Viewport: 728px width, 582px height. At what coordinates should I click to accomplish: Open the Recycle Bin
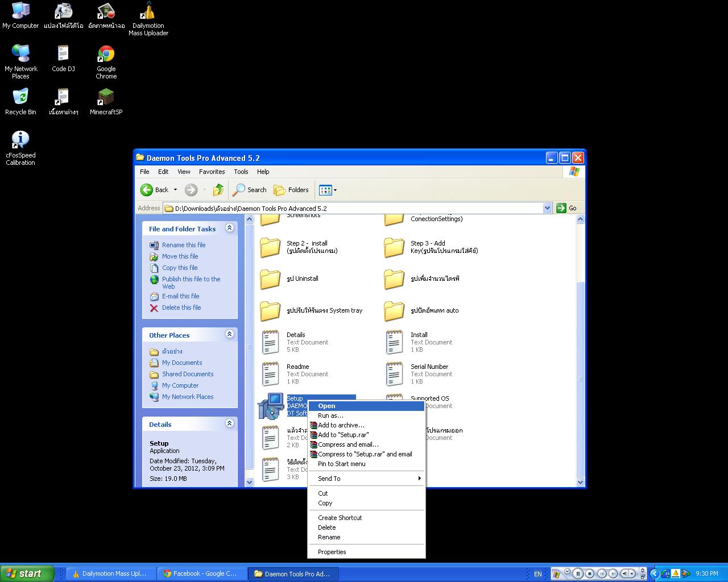point(20,102)
